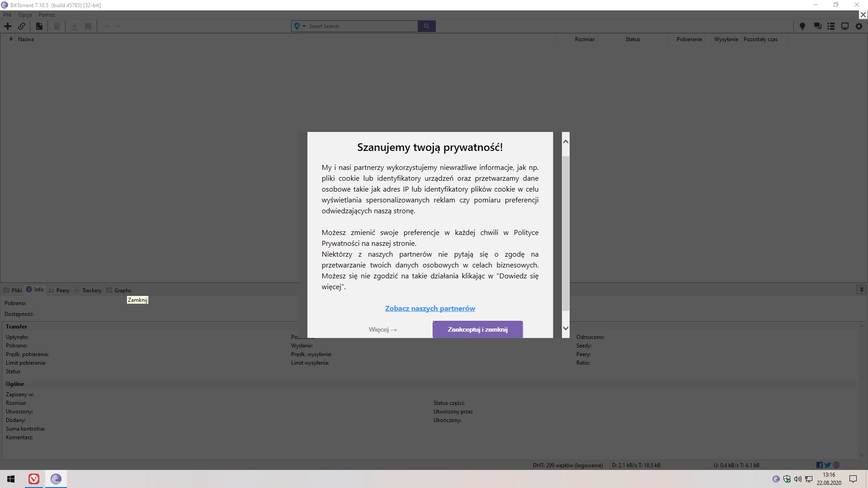Click the Więcej arrow link
This screenshot has width=868, height=488.
tap(382, 329)
